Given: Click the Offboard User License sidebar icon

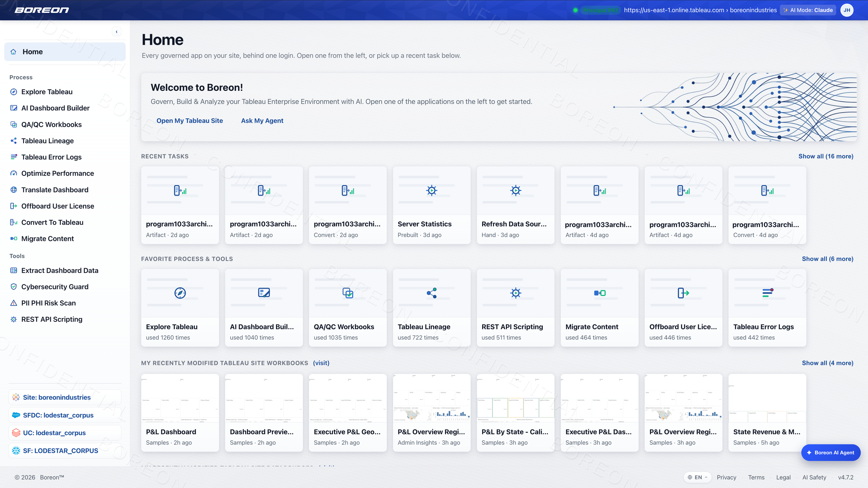Looking at the screenshot, I should coord(14,206).
